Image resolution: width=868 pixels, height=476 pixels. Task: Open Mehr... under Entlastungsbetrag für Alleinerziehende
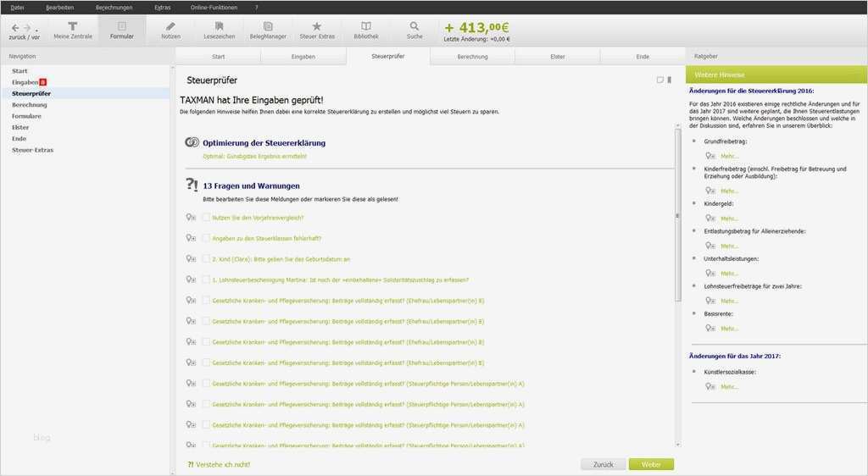[729, 246]
